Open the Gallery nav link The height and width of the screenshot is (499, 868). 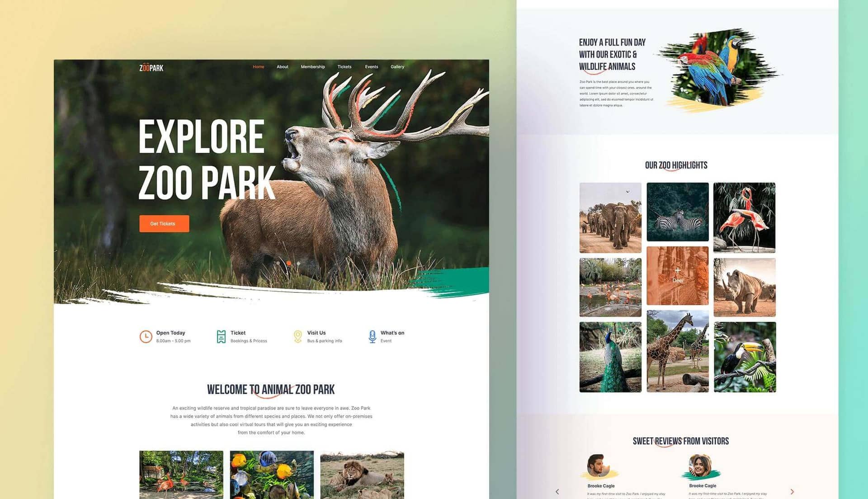(397, 66)
